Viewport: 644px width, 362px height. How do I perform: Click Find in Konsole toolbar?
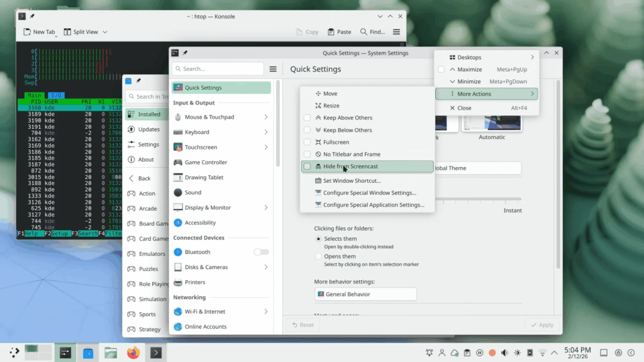372,32
